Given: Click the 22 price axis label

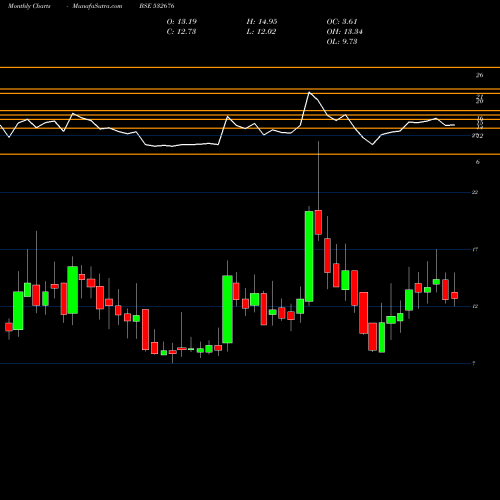Looking at the screenshot, I should pos(475,192).
